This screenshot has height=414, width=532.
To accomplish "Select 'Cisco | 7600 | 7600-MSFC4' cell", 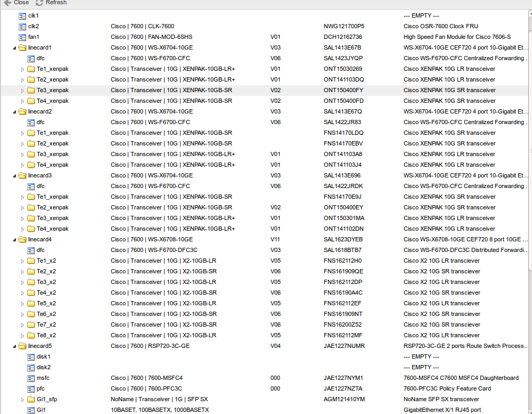I will click(146, 378).
